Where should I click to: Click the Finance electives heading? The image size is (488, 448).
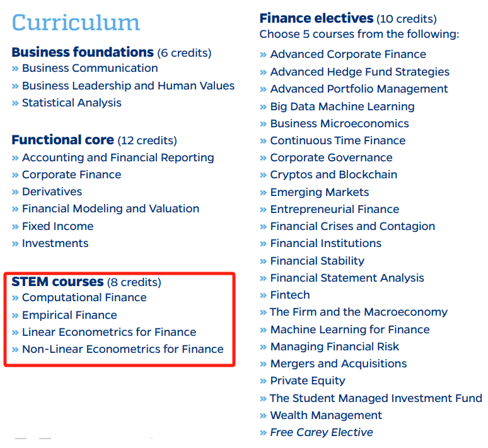(317, 18)
